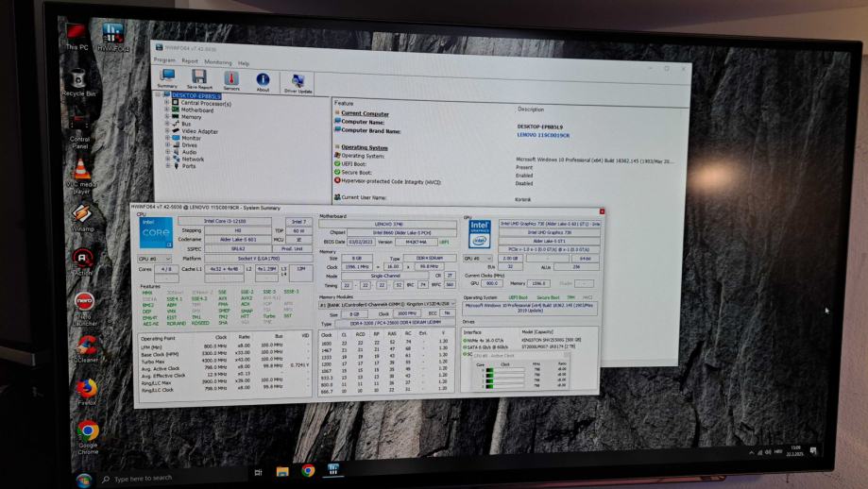This screenshot has height=489, width=868.
Task: Click the Intel Core CPU logo
Action: [x=156, y=233]
